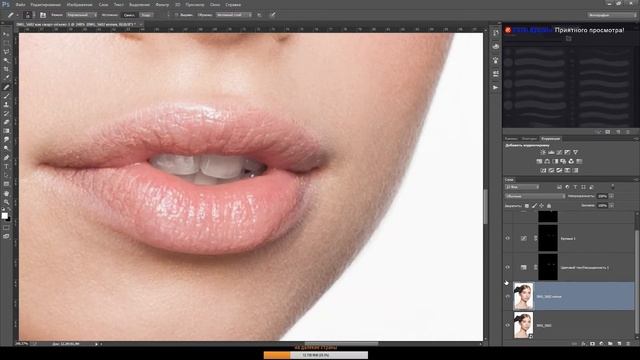Toggle lock position
Viewport: 640px width, 360px height.
[x=541, y=206]
